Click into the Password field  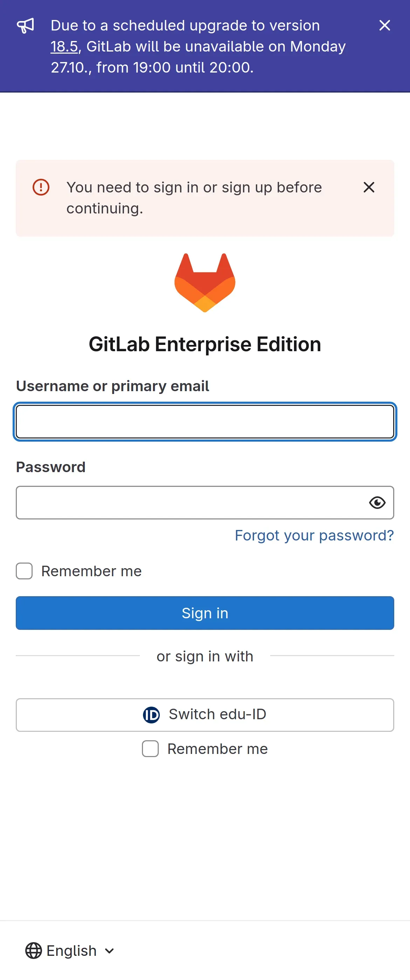click(190, 503)
